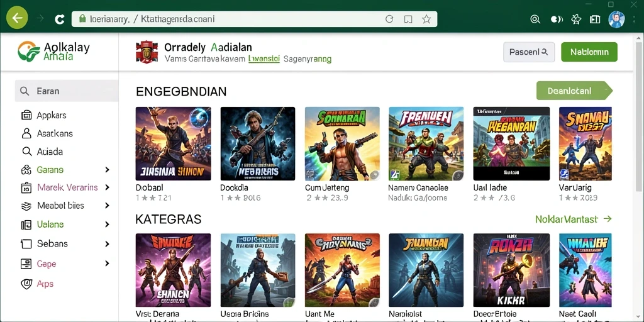Open the Namerv Canaclae game thumbnail
Screen dimensions: 644x322
point(426,144)
